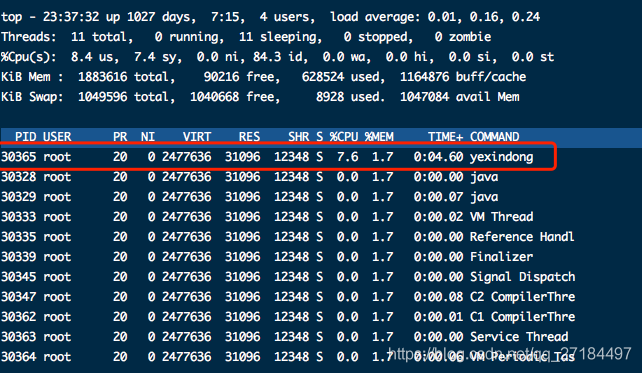Select PID 30365 in the process list
The width and height of the screenshot is (642, 373).
[19, 156]
